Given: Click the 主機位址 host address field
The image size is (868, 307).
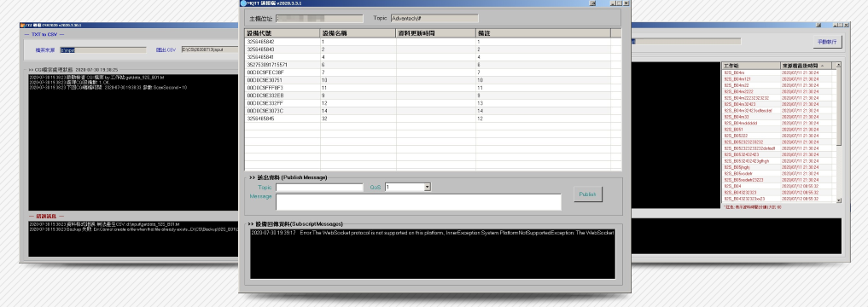Looking at the screenshot, I should pos(319,18).
